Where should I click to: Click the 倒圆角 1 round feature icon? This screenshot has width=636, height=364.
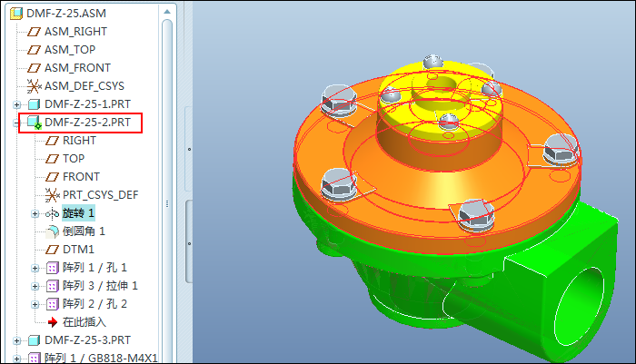(52, 231)
